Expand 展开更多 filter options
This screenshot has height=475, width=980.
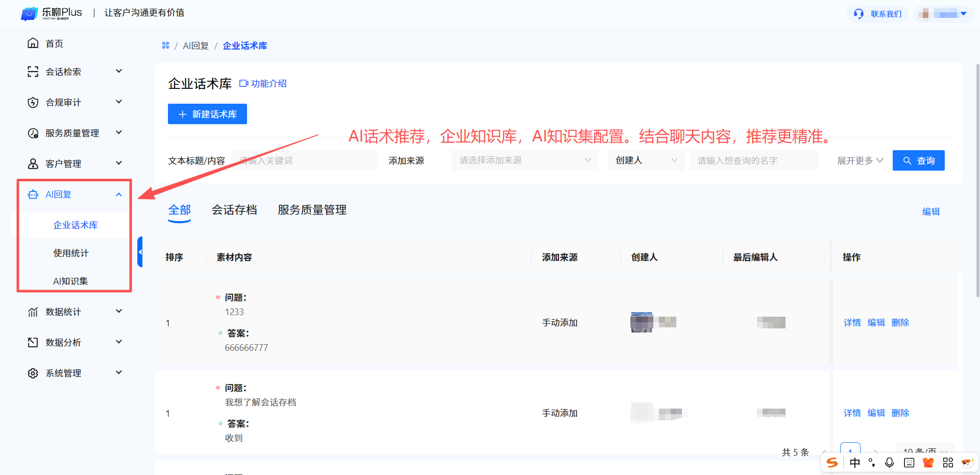[860, 160]
